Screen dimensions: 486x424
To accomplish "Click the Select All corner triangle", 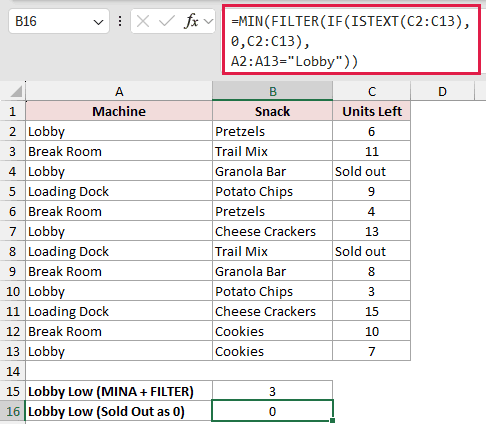I will [x=16, y=92].
